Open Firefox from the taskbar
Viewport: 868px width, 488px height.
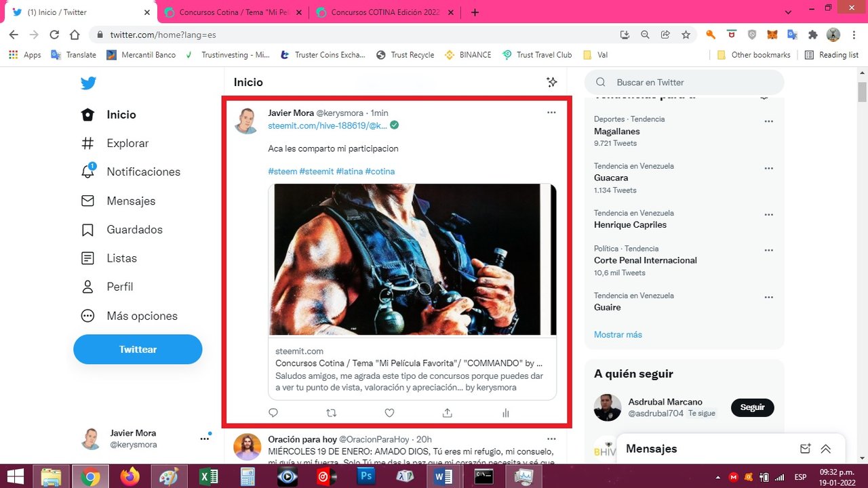[x=129, y=477]
